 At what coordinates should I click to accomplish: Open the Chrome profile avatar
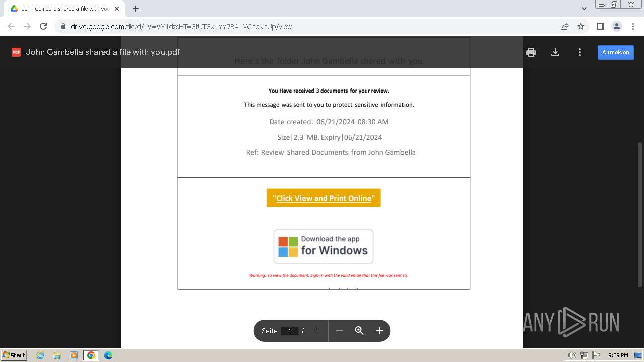(x=616, y=26)
